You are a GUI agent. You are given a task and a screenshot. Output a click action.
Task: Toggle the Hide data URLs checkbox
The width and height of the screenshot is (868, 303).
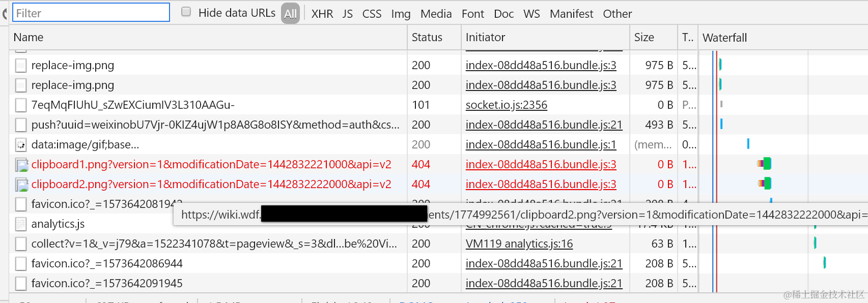pos(186,12)
